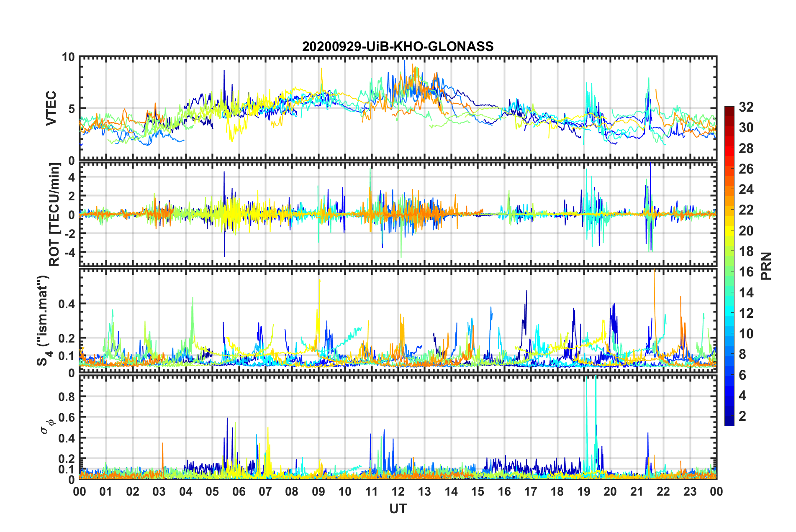Click colorbar tick label 2
The height and width of the screenshot is (532, 796).
click(x=742, y=416)
